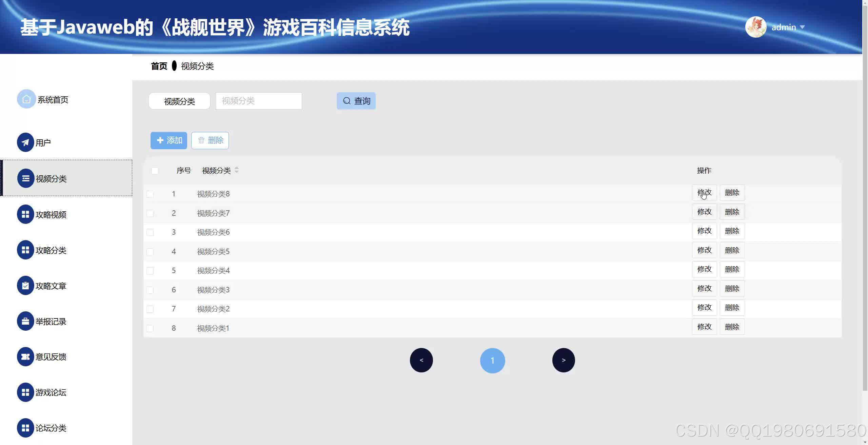868x445 pixels.
Task: Click the 游戏论坛 grid icon
Action: (25, 392)
